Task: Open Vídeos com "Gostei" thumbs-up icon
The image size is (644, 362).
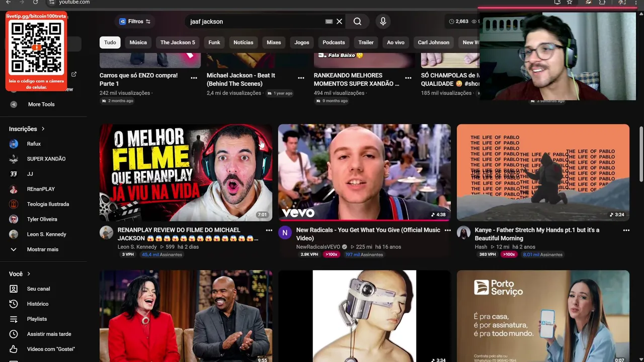Action: click(14, 349)
